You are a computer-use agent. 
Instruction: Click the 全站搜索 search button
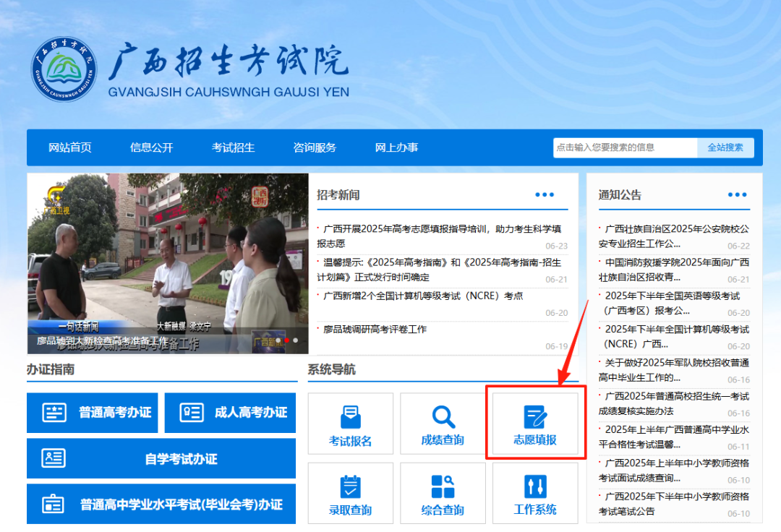725,147
